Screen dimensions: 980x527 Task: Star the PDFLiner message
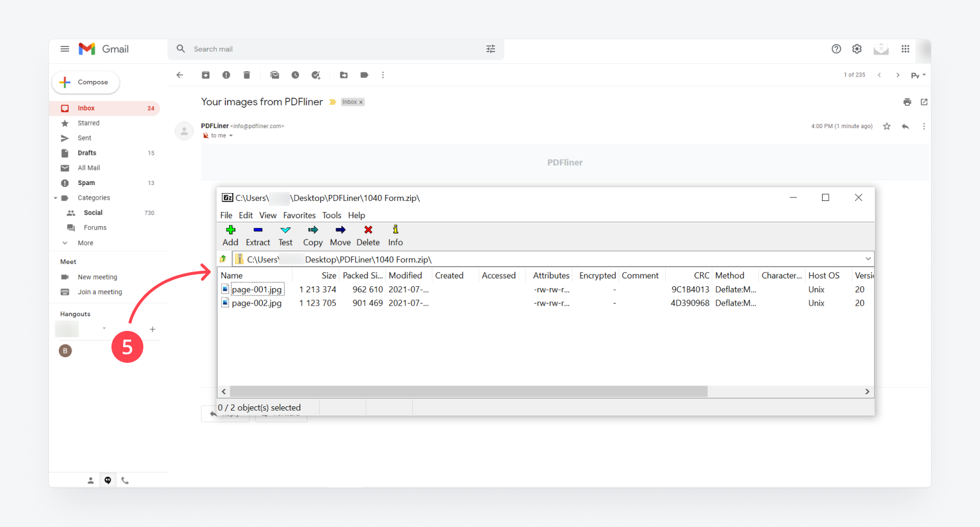pos(887,126)
